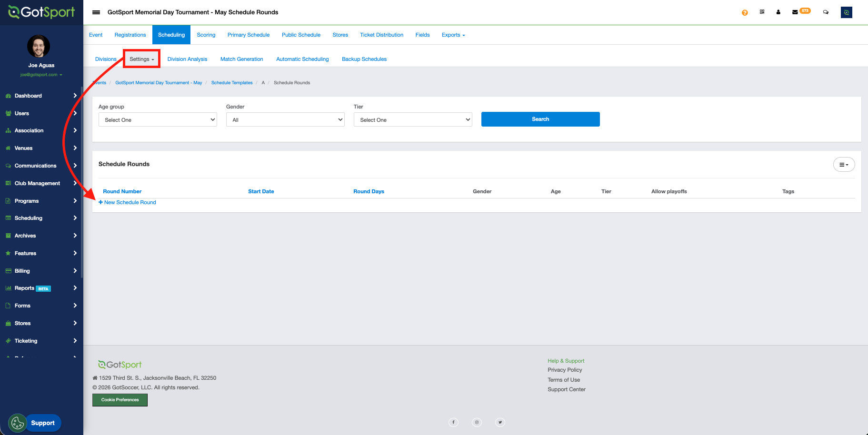Expand the Settings submenu dropdown

click(x=141, y=59)
